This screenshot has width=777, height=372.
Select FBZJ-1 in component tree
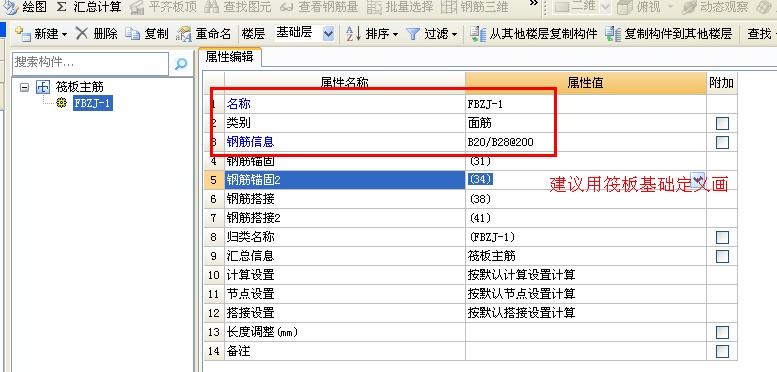(x=93, y=103)
